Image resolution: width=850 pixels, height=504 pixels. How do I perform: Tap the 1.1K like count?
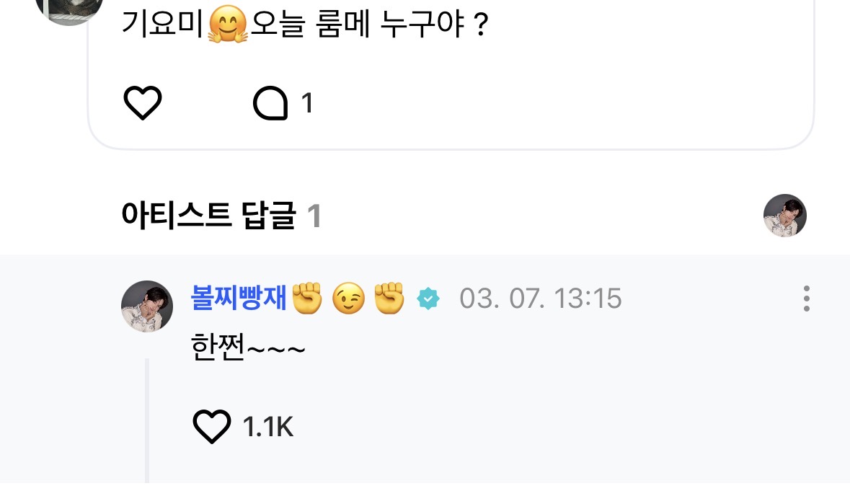[x=268, y=428]
